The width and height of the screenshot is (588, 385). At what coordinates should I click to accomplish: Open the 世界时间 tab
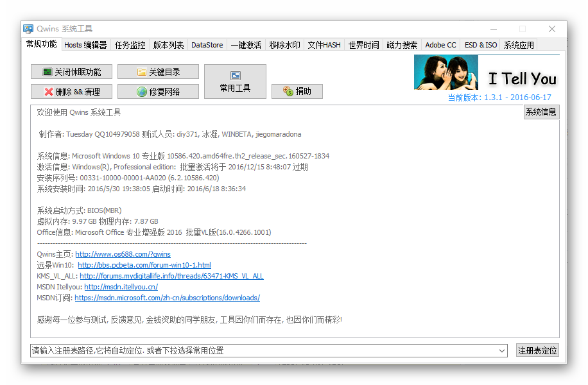(363, 45)
